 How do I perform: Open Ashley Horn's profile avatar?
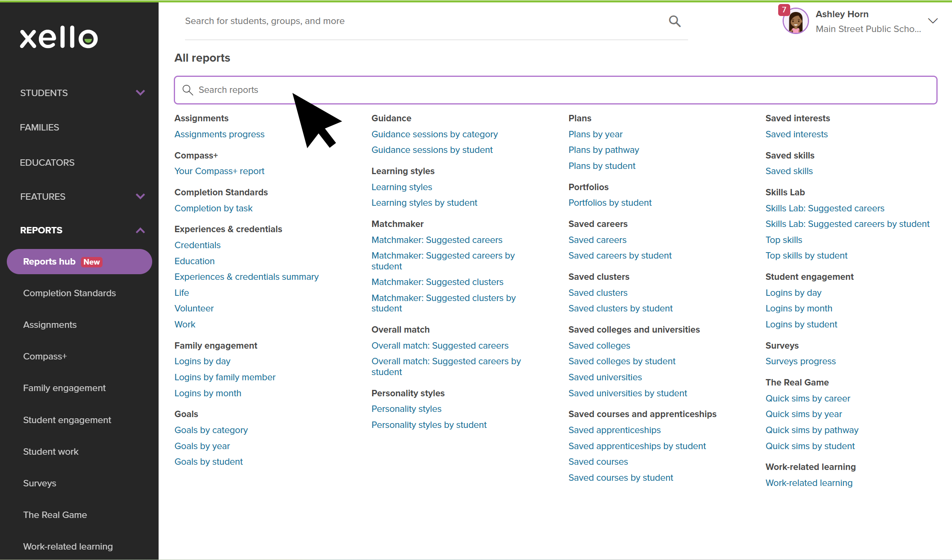coord(795,22)
